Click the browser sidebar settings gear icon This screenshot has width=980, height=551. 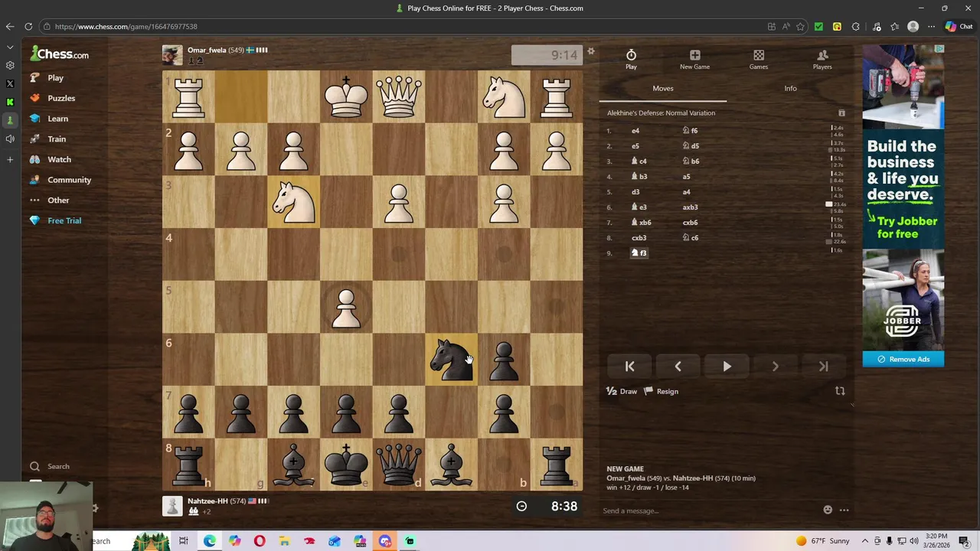coord(10,65)
